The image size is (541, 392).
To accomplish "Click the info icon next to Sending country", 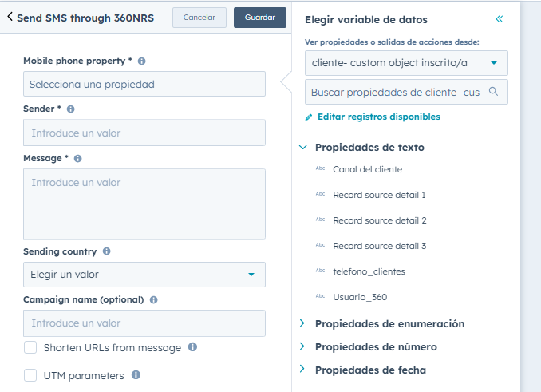I will pyautogui.click(x=106, y=251).
